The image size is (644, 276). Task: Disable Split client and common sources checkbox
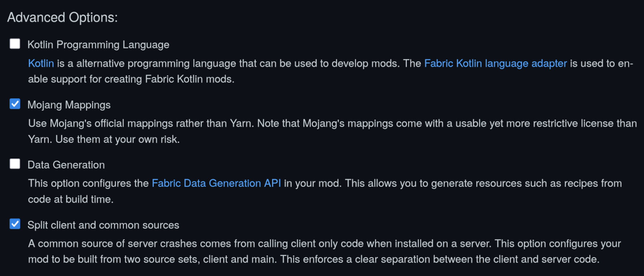[x=15, y=224]
